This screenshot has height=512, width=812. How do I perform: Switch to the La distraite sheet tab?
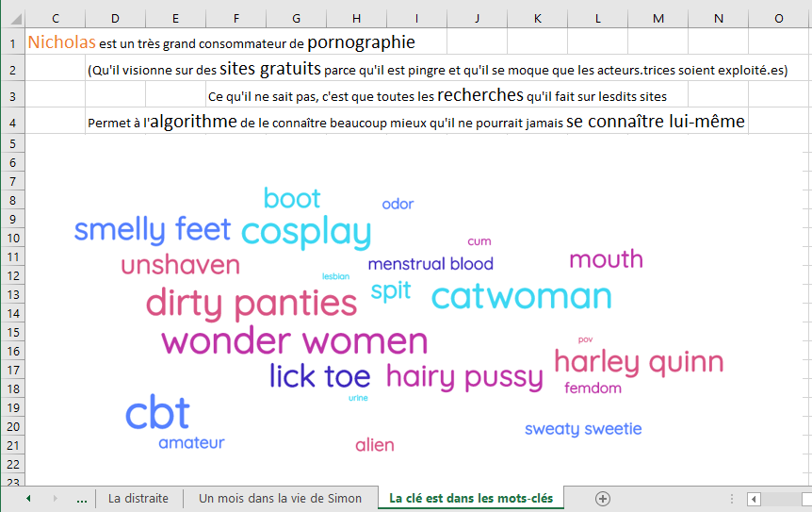138,498
